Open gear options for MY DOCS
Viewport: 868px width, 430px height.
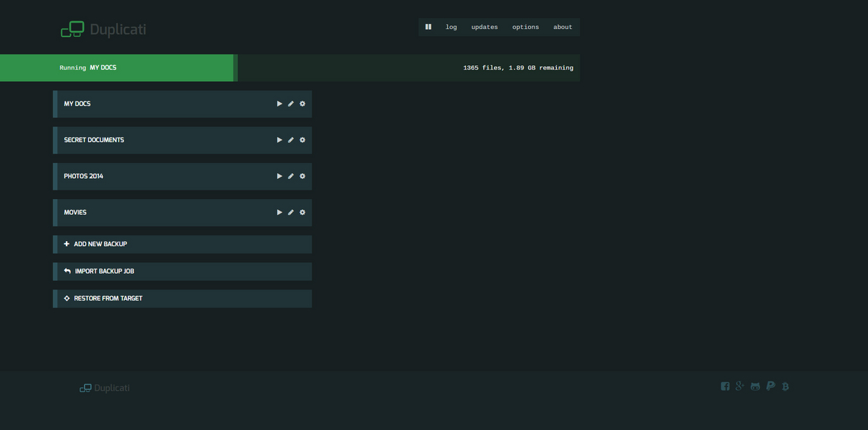302,104
